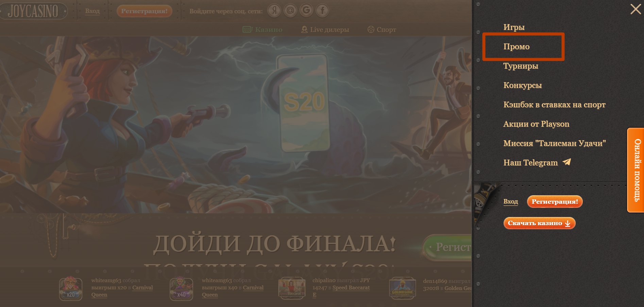This screenshot has width=644, height=307.
Task: Open Турниры from the side menu
Action: coord(521,66)
